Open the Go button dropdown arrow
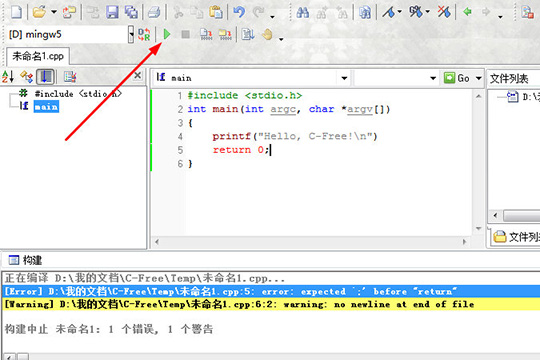The width and height of the screenshot is (540, 360). 479,78
